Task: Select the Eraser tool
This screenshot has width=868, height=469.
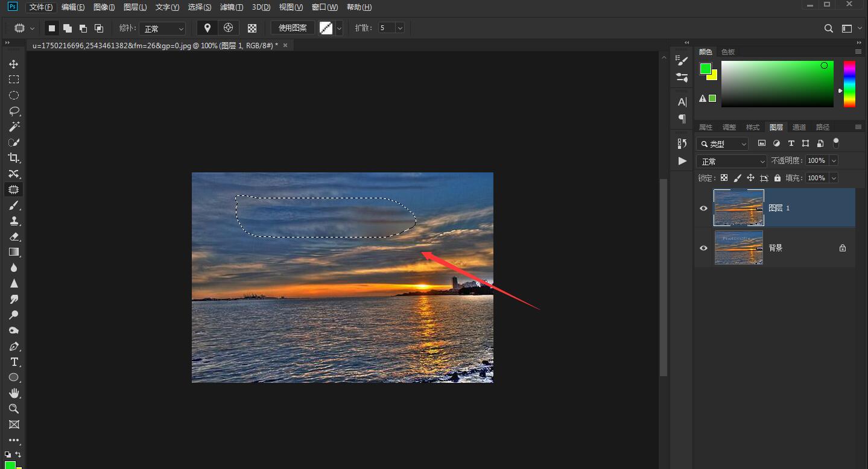Action: [x=13, y=236]
